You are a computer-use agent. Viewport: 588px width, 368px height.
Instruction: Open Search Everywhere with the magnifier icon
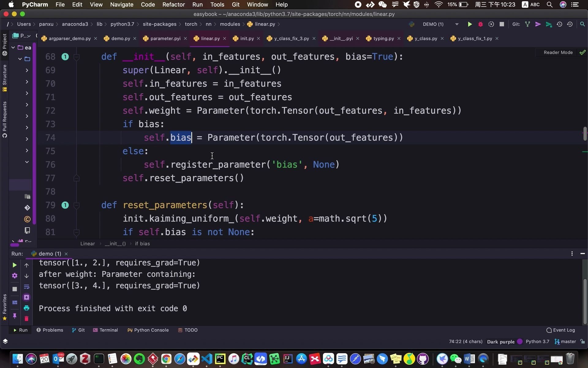pyautogui.click(x=582, y=24)
